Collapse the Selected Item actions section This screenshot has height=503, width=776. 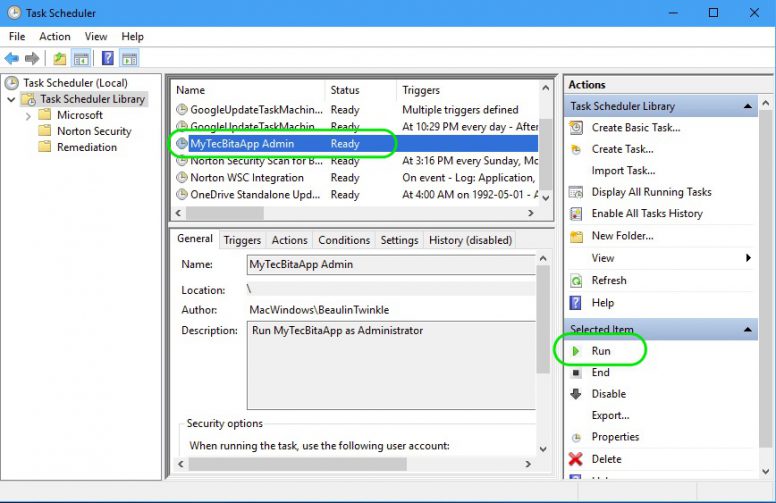click(x=747, y=329)
